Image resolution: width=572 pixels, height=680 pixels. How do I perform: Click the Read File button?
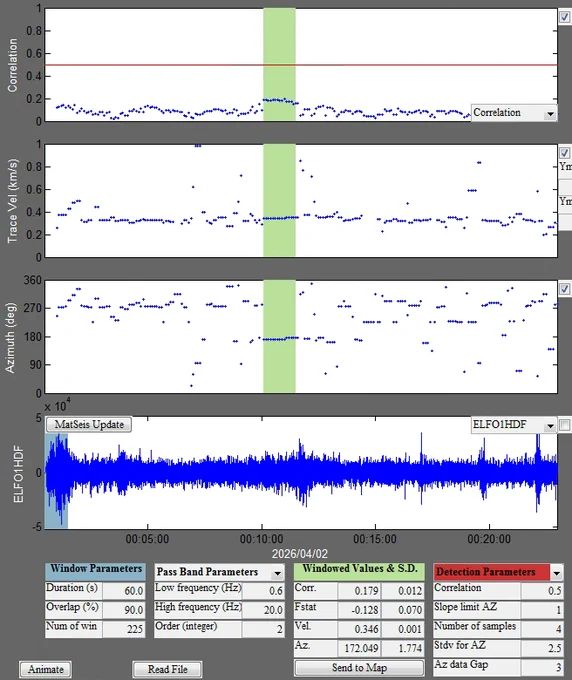pos(167,669)
